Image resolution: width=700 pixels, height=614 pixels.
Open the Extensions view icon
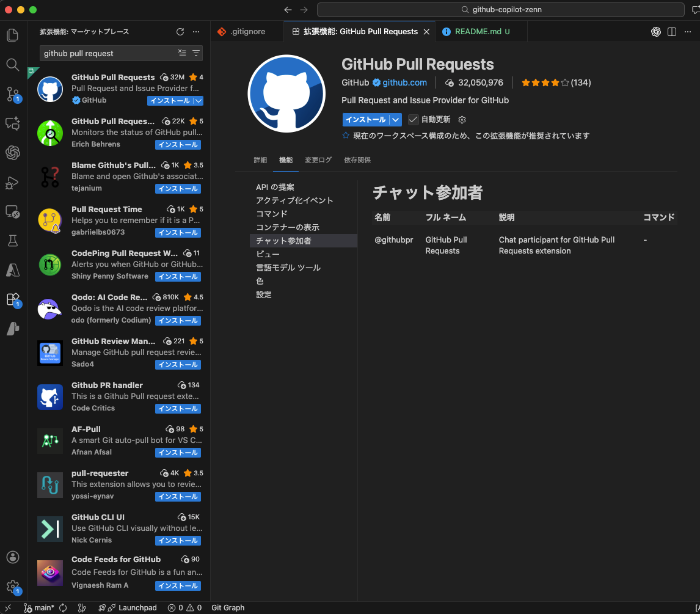(13, 299)
